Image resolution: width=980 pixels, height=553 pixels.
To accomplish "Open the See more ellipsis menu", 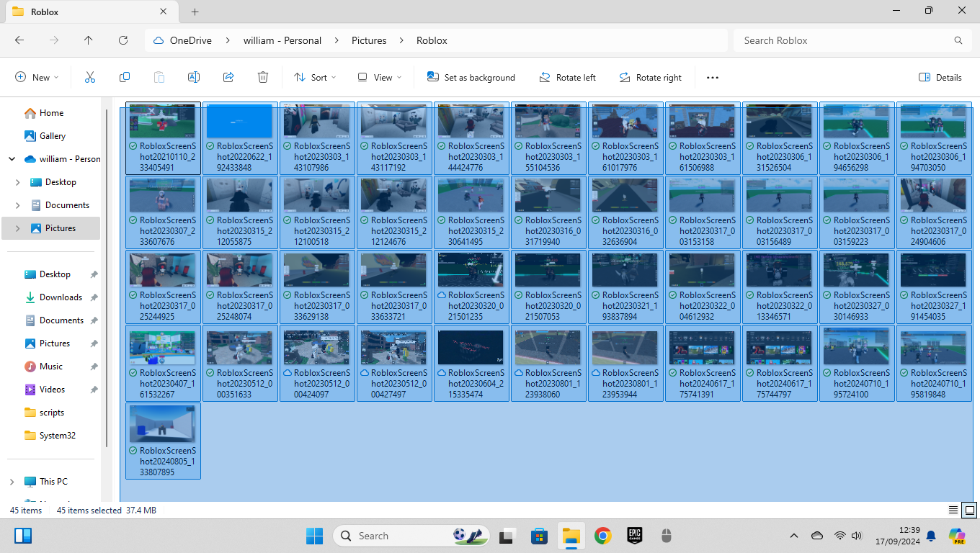I will coord(713,77).
